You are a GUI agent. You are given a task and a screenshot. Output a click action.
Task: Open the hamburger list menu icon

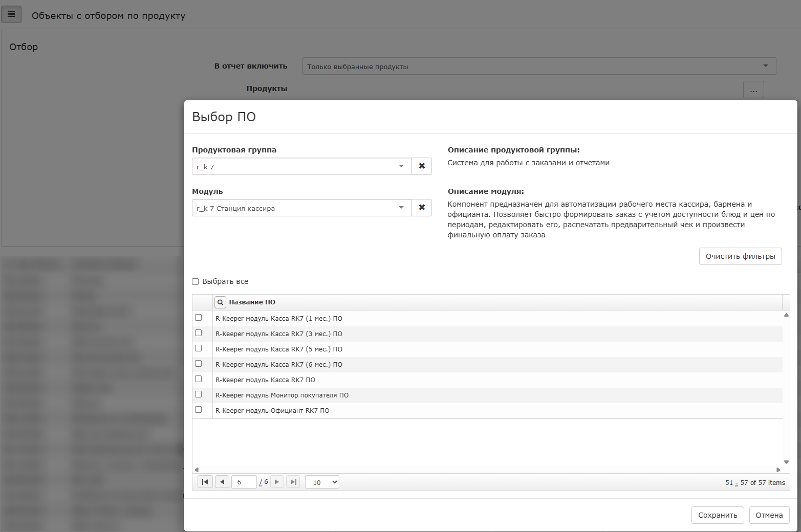pos(11,14)
